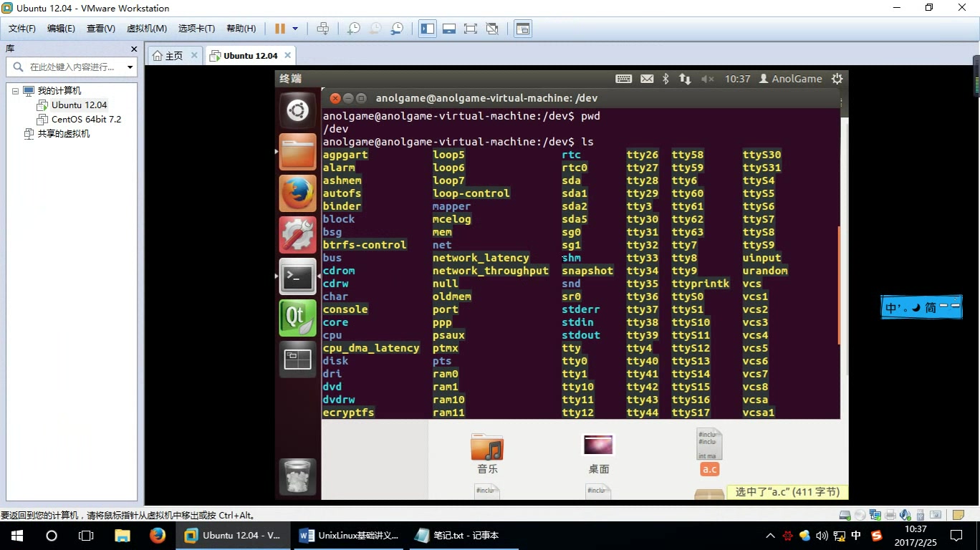The width and height of the screenshot is (980, 550).
Task: Open the library search dropdown arrow
Action: [x=130, y=67]
